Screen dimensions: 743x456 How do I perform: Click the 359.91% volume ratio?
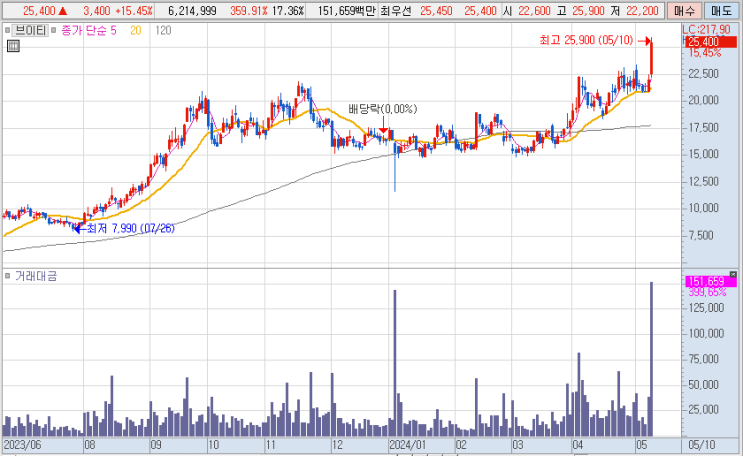click(249, 10)
